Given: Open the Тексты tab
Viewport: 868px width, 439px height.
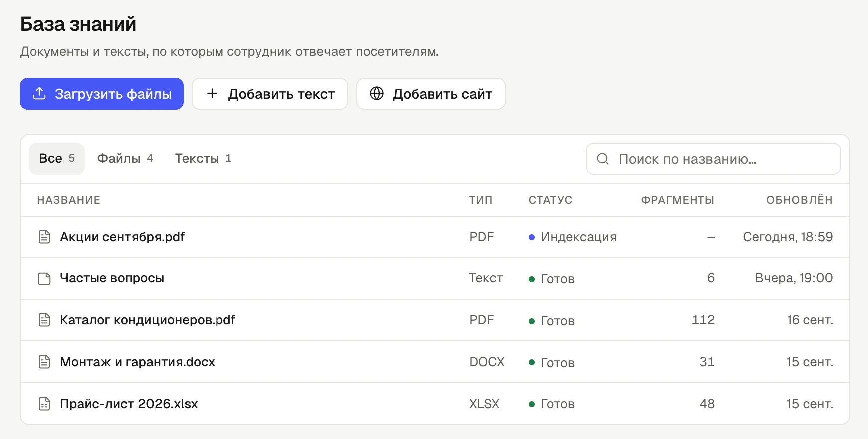Looking at the screenshot, I should tap(203, 159).
